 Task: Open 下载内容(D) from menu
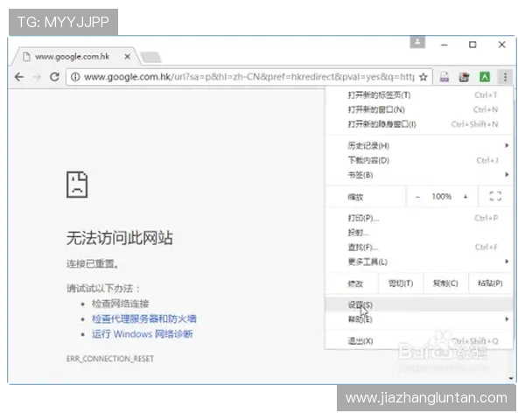419,160
